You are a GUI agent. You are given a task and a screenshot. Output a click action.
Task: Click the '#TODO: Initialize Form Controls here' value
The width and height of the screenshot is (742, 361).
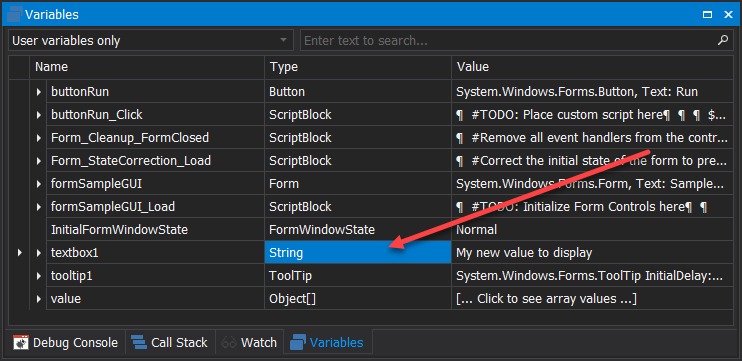[592, 207]
